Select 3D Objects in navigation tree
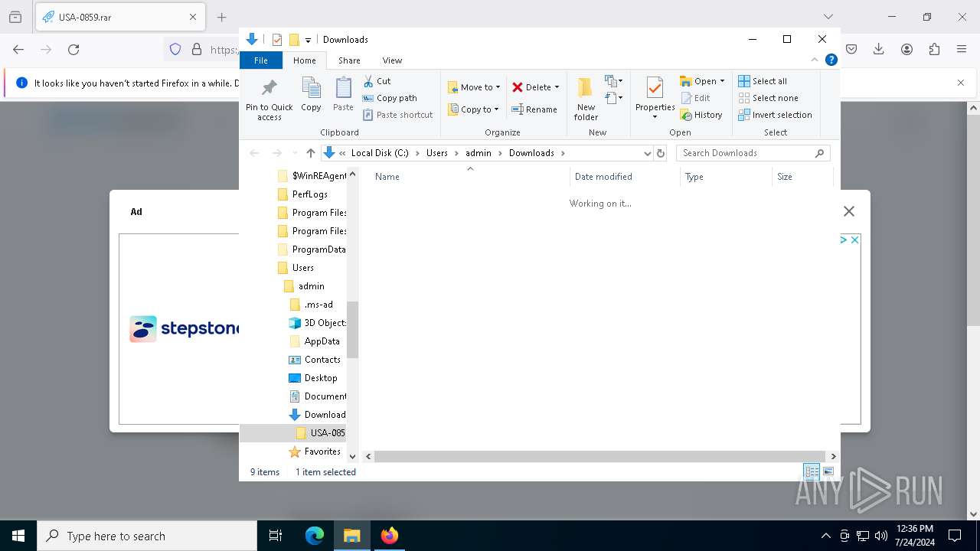 [317, 323]
